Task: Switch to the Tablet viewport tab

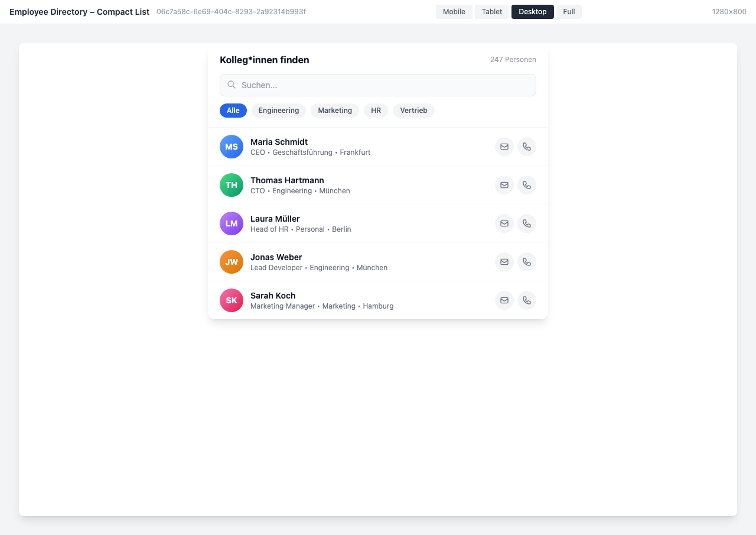Action: (491, 11)
